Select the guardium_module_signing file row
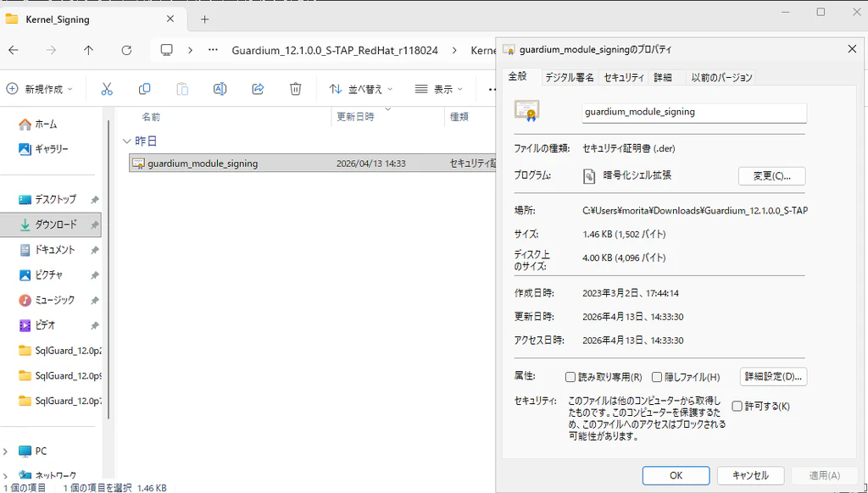 [312, 163]
